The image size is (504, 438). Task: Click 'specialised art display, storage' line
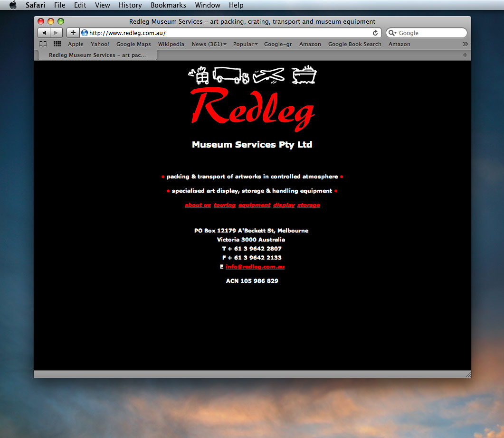(x=252, y=191)
